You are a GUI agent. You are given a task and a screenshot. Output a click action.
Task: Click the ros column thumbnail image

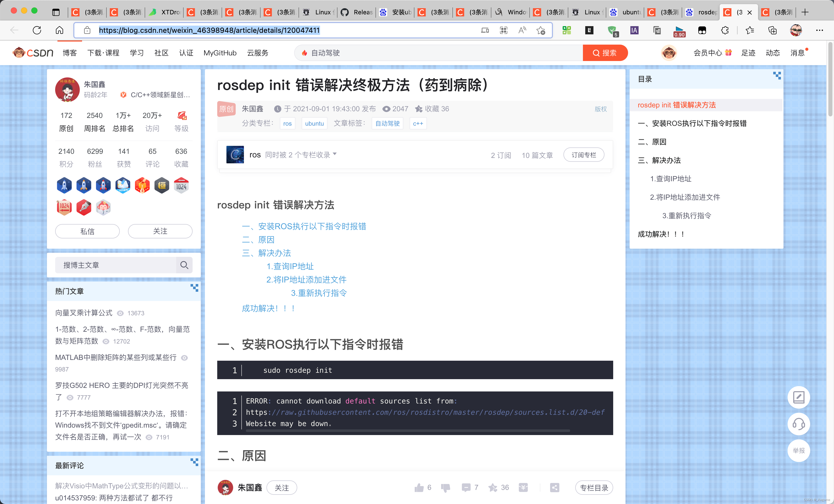point(235,155)
